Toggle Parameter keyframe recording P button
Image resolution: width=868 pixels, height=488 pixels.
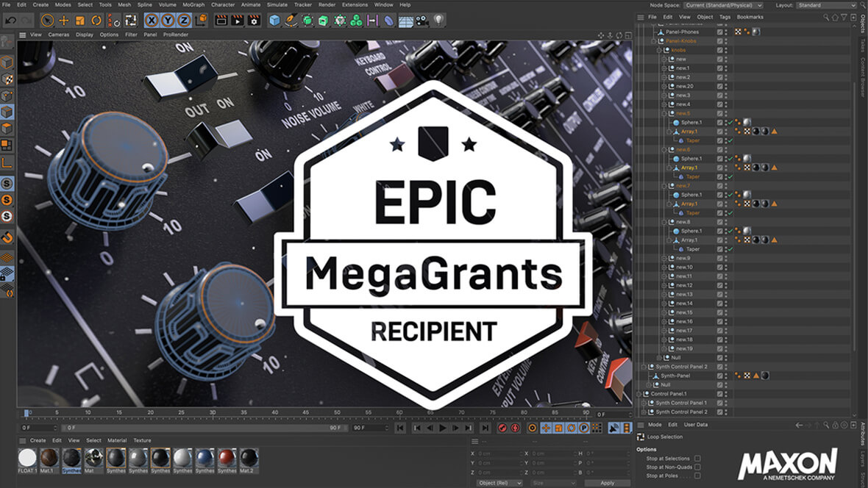tap(584, 428)
